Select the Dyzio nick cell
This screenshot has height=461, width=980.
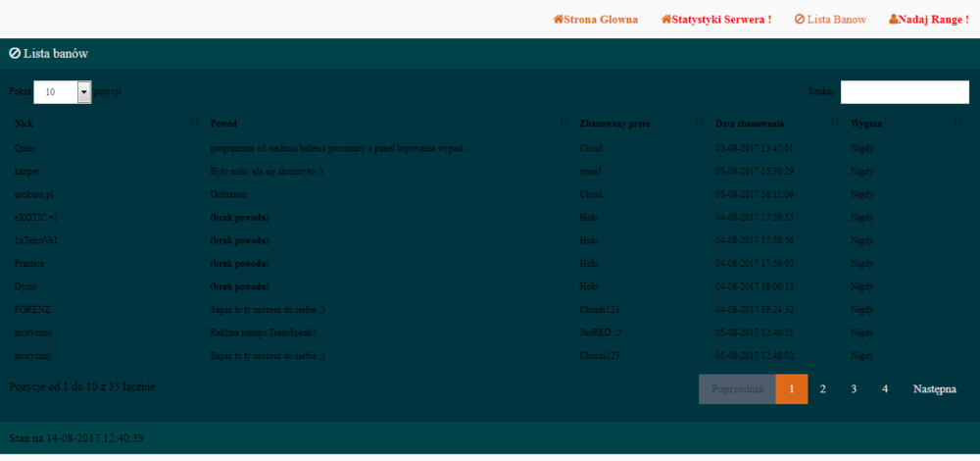[x=26, y=286]
